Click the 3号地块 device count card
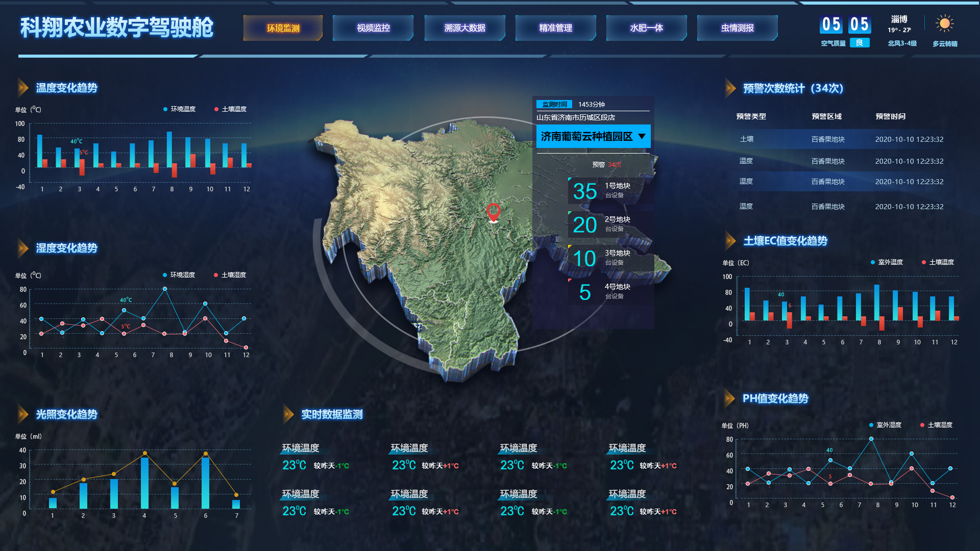The image size is (980, 551). coord(610,258)
